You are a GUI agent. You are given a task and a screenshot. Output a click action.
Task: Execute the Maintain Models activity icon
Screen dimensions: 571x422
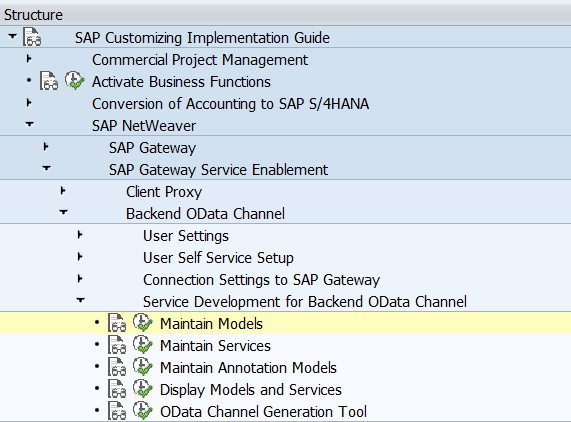pos(143,323)
